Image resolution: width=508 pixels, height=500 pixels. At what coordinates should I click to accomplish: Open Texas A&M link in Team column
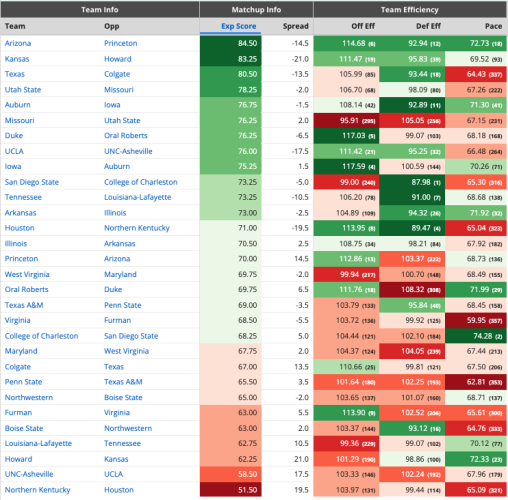[24, 305]
